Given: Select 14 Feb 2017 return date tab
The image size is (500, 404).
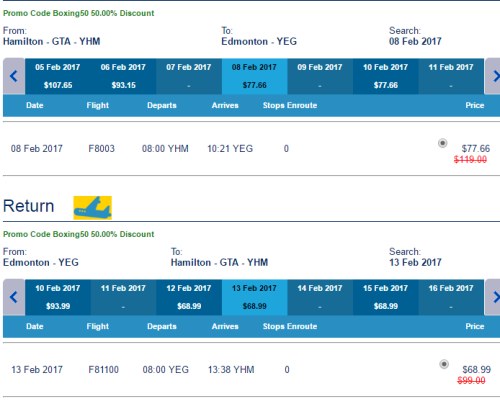Looking at the screenshot, I should tap(320, 297).
